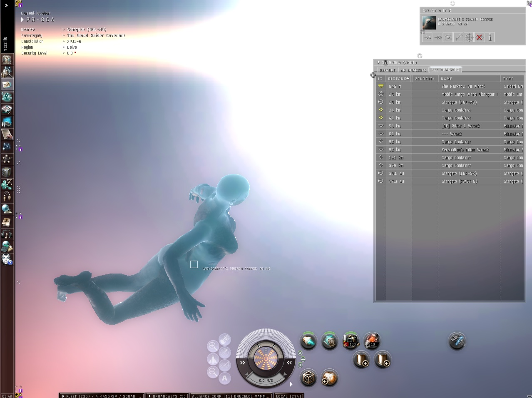Viewport: 532px width, 398px height.
Task: Select [GF] Rifter 1 Wreck row
Action: tap(450, 126)
